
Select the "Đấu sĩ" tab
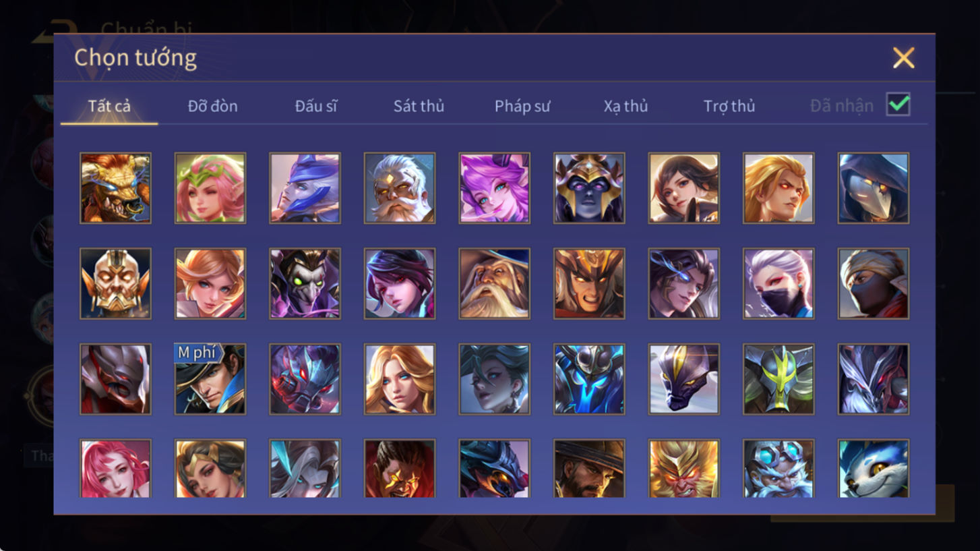(x=316, y=106)
